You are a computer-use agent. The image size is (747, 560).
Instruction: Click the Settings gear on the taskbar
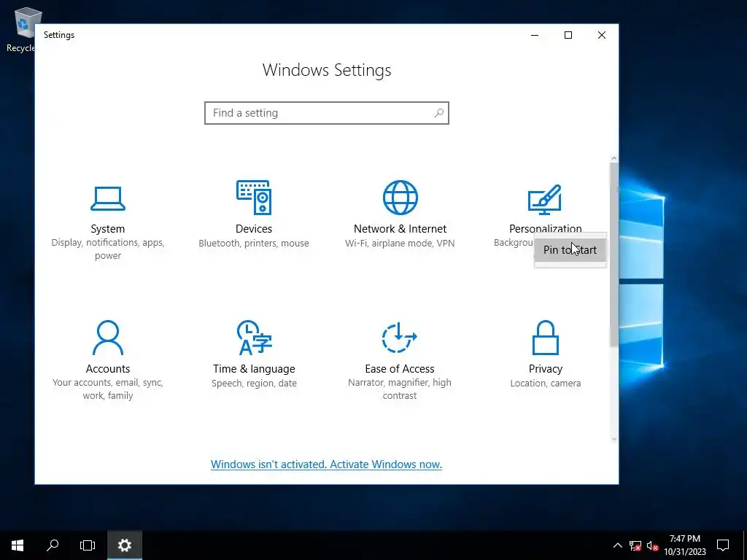point(124,545)
